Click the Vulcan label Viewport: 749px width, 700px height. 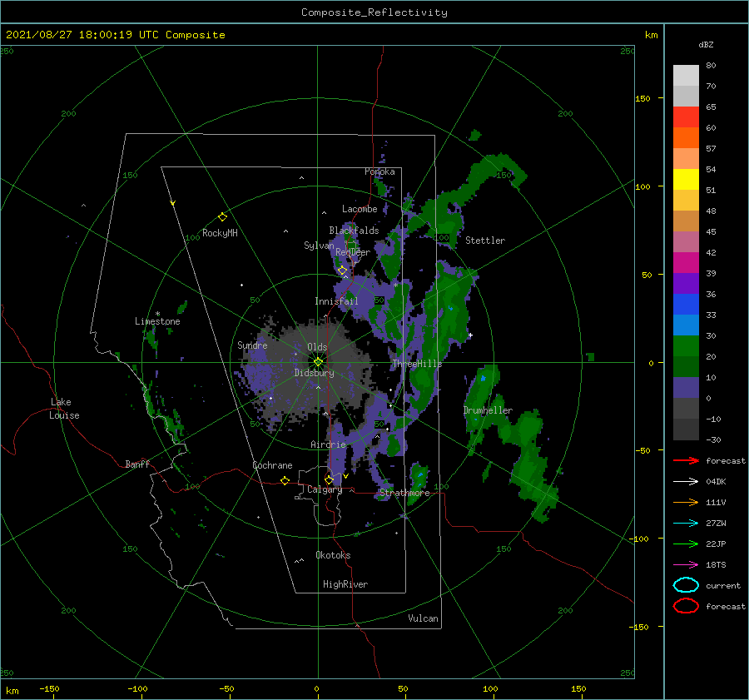coord(424,618)
